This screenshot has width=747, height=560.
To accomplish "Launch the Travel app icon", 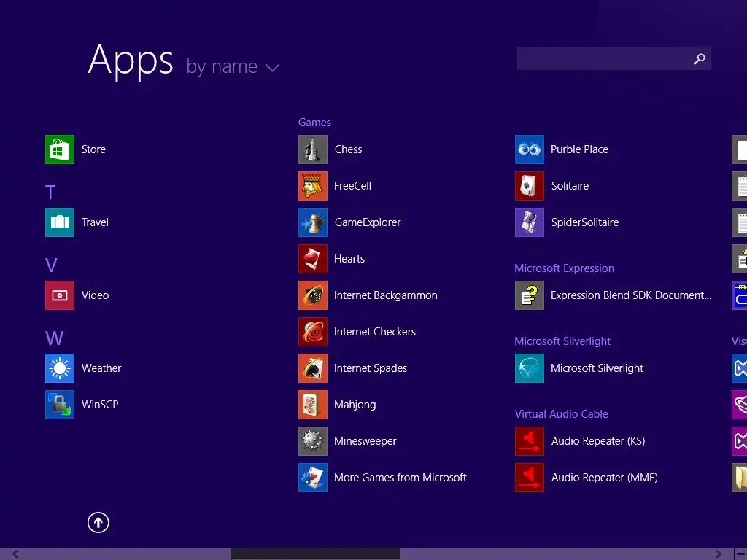I will point(60,222).
